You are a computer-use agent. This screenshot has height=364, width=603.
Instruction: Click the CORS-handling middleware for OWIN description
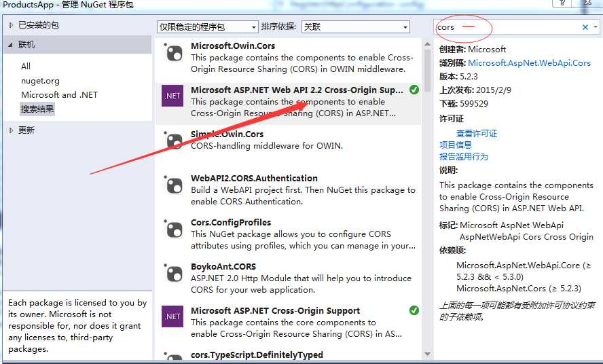266,146
